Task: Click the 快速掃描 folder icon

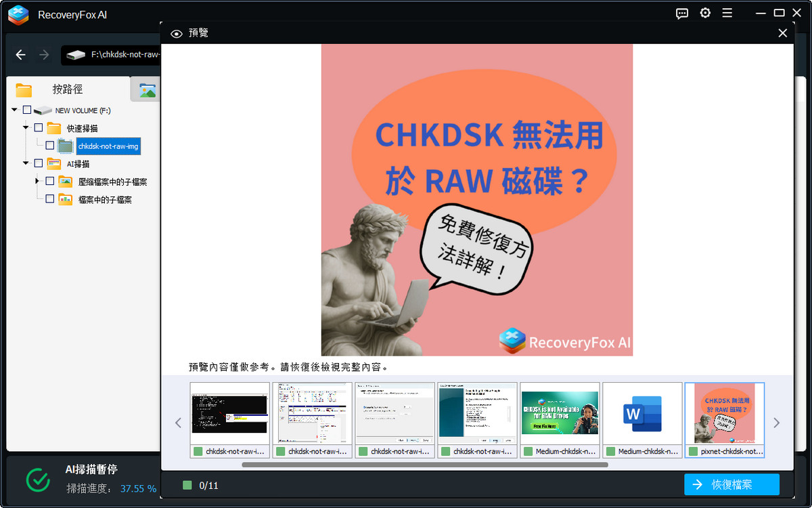Action: click(x=54, y=128)
